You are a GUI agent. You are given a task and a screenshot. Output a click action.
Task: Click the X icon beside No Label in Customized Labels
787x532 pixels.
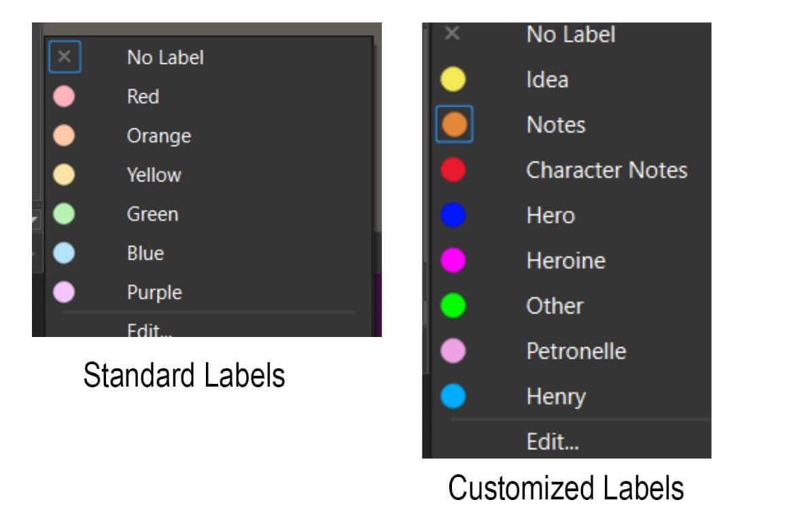(x=452, y=33)
